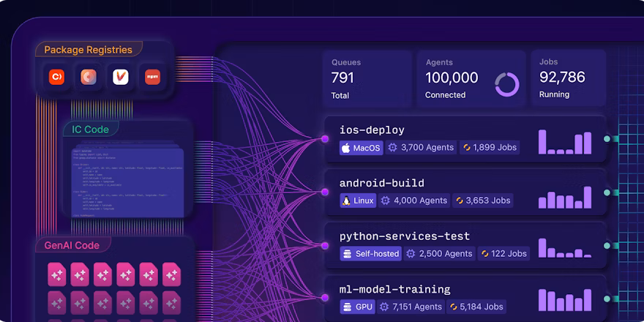Click the ml-model-training queue title
The image size is (644, 322).
pos(395,290)
